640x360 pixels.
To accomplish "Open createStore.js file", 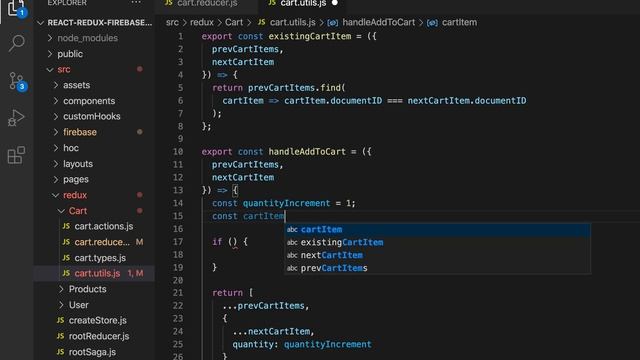I will click(98, 320).
